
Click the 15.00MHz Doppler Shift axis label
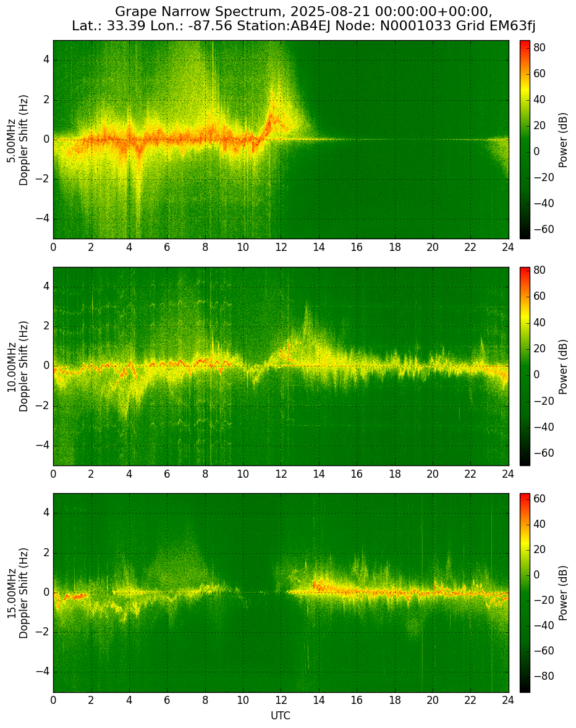coord(18,593)
